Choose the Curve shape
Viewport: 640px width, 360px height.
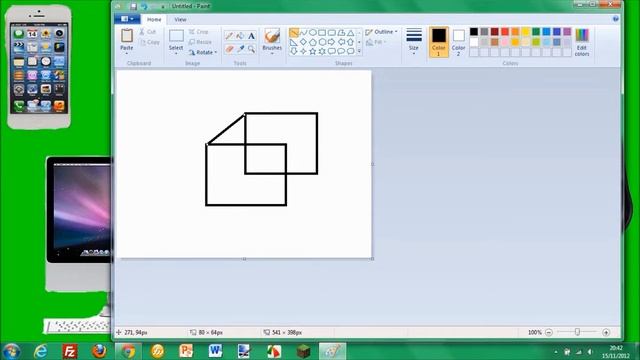[x=303, y=32]
